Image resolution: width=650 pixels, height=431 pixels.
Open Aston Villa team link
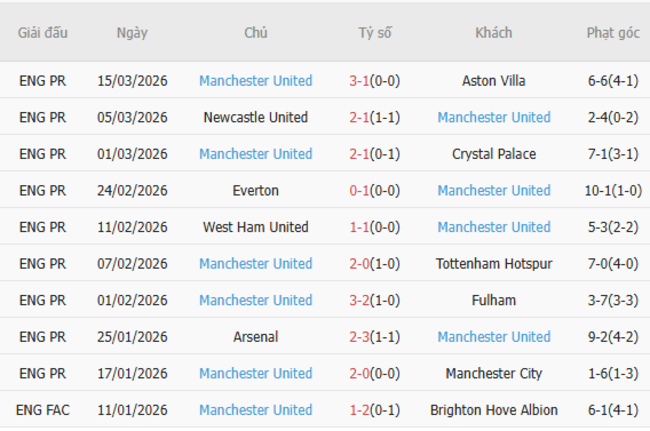point(494,81)
